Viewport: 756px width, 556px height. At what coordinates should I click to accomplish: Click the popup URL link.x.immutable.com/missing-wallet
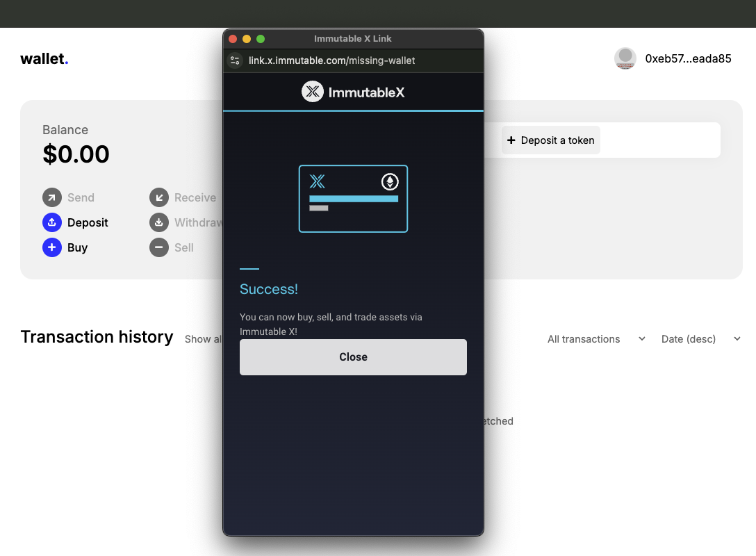tap(331, 60)
